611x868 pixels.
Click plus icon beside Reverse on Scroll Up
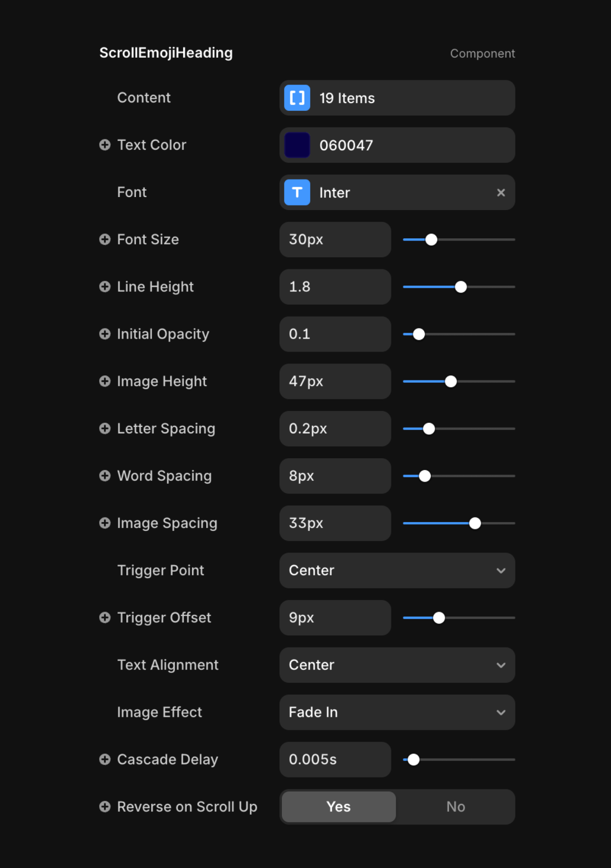105,807
